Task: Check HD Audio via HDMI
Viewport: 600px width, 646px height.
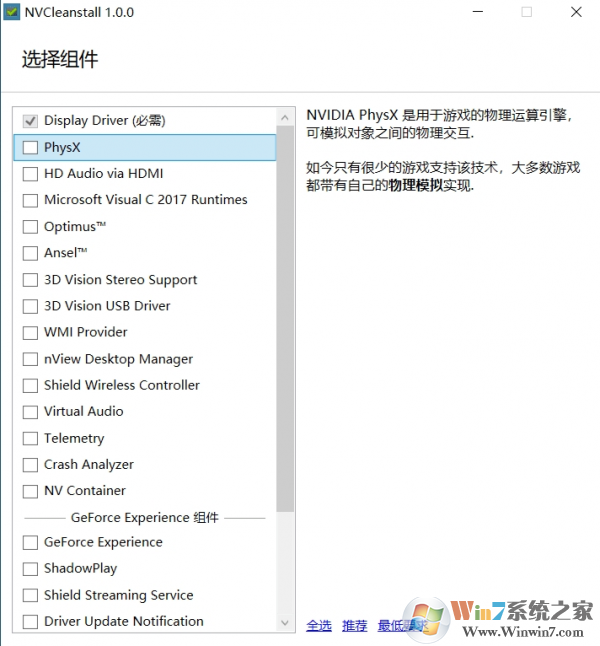Action: click(30, 173)
